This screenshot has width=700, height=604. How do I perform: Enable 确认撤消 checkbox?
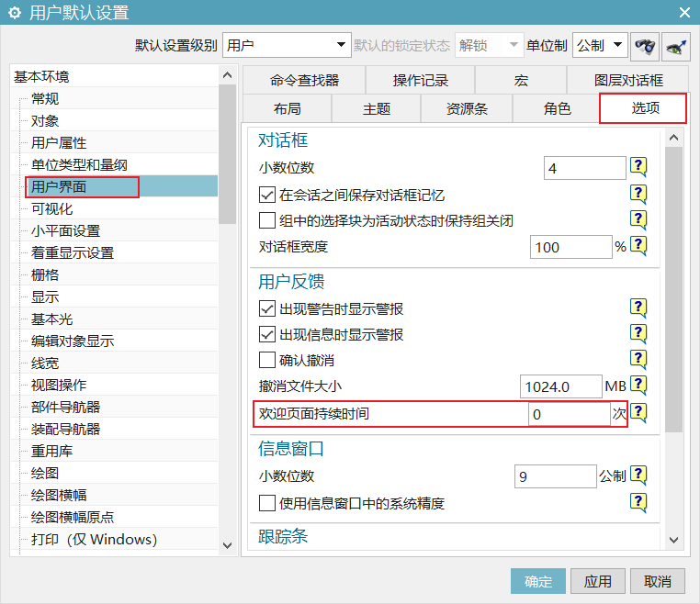coord(267,360)
